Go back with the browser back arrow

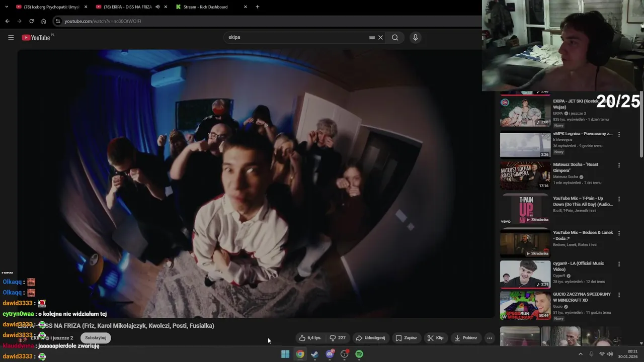click(7, 21)
